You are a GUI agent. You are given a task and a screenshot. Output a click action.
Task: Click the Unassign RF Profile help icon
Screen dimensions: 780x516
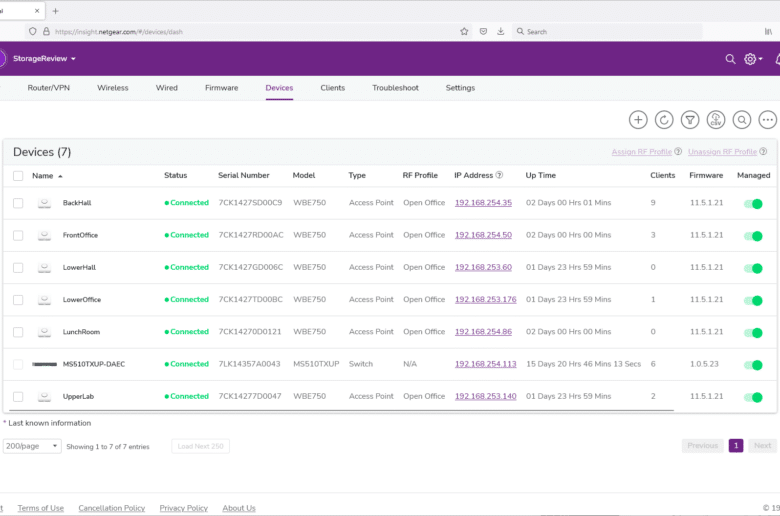click(x=763, y=151)
